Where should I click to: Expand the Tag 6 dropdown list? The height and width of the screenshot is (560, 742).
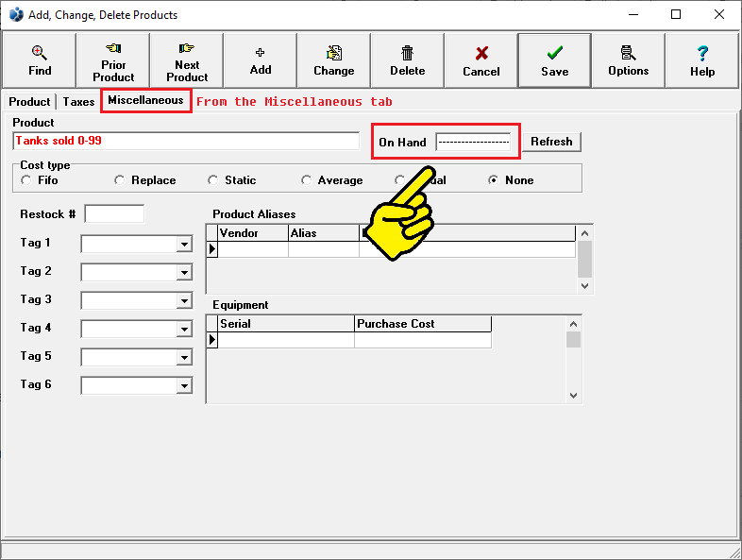tap(183, 386)
